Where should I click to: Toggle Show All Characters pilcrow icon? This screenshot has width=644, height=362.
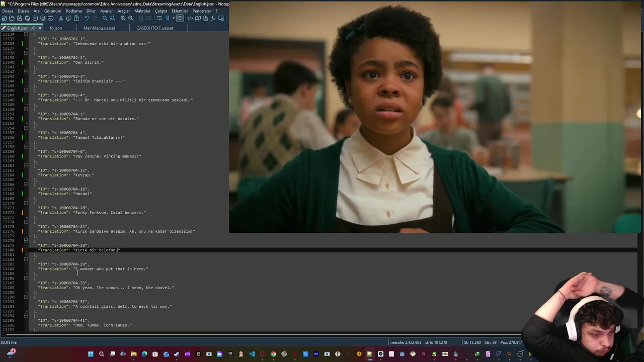coord(167,18)
